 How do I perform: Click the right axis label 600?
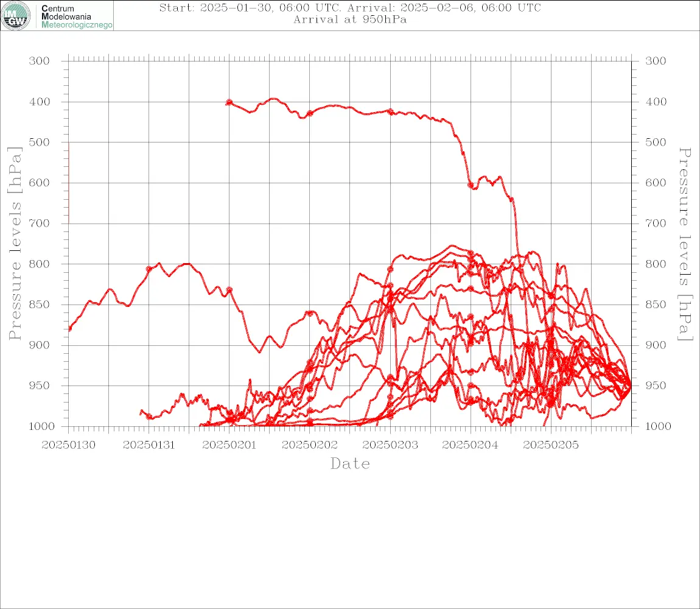tap(656, 183)
